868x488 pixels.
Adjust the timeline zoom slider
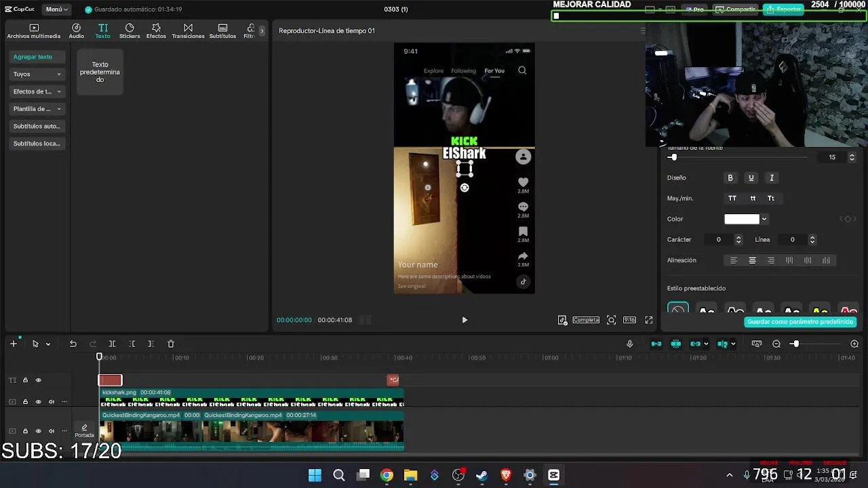pyautogui.click(x=795, y=344)
